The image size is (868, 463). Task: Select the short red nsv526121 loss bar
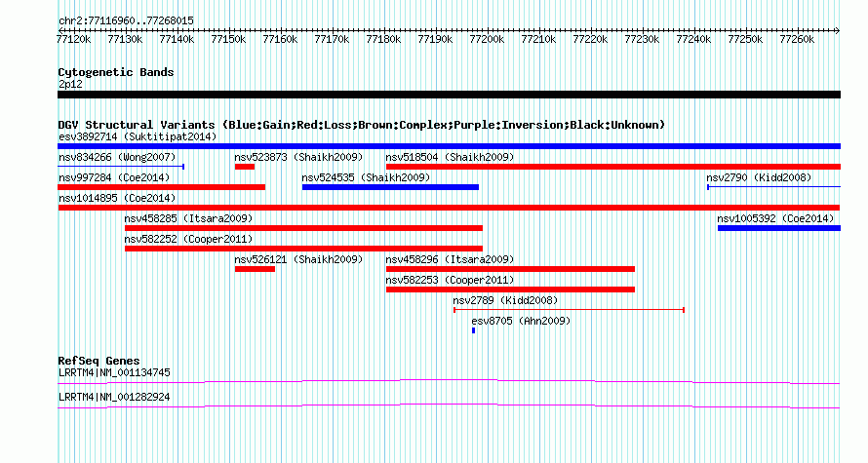(x=255, y=269)
